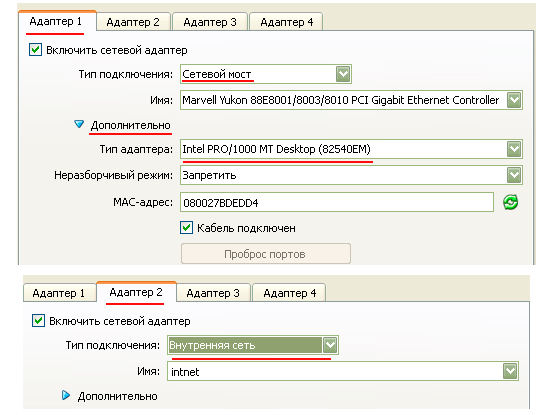
Task: Click the MAC-адрес field 080027BDEDD4
Action: click(337, 202)
